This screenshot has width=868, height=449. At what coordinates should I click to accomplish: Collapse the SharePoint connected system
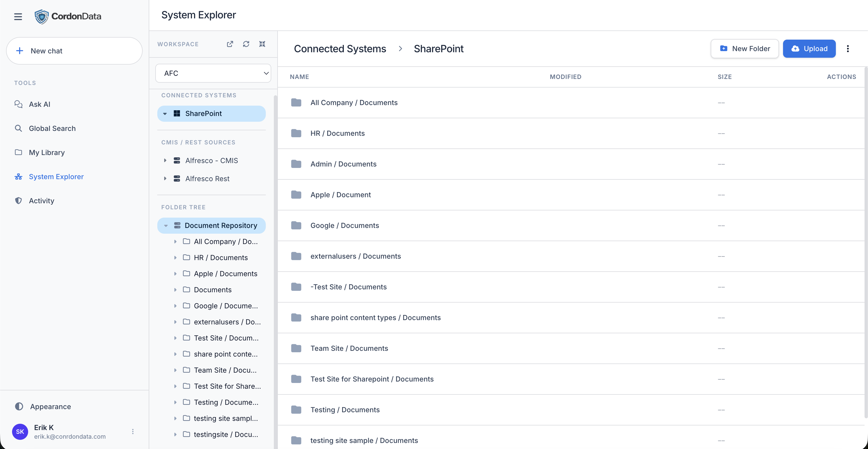(x=165, y=114)
